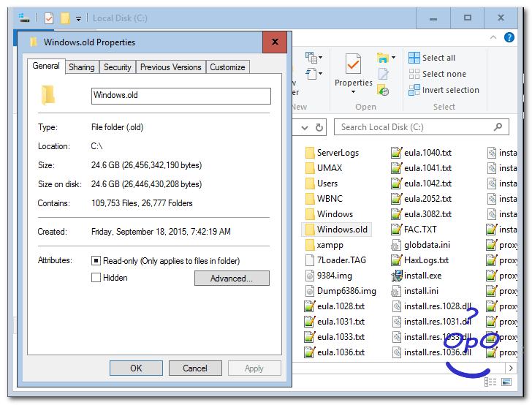This screenshot has width=532, height=405.
Task: Click the Open ribbon icon
Action: (383, 58)
